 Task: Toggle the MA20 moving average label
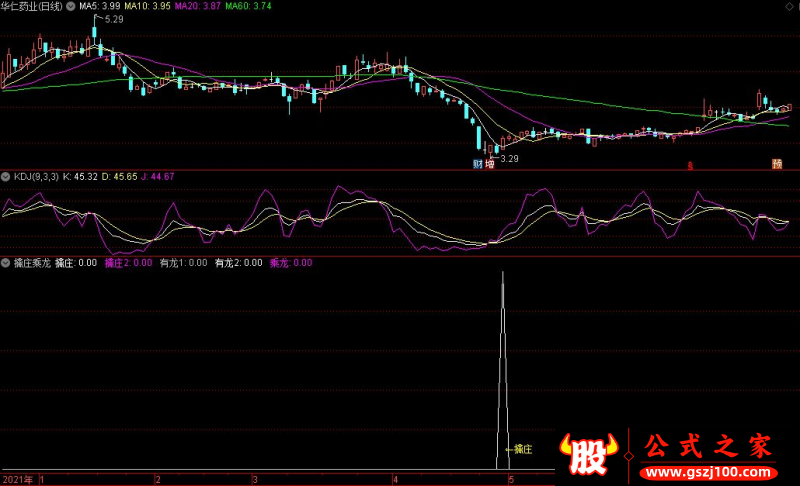pos(197,6)
